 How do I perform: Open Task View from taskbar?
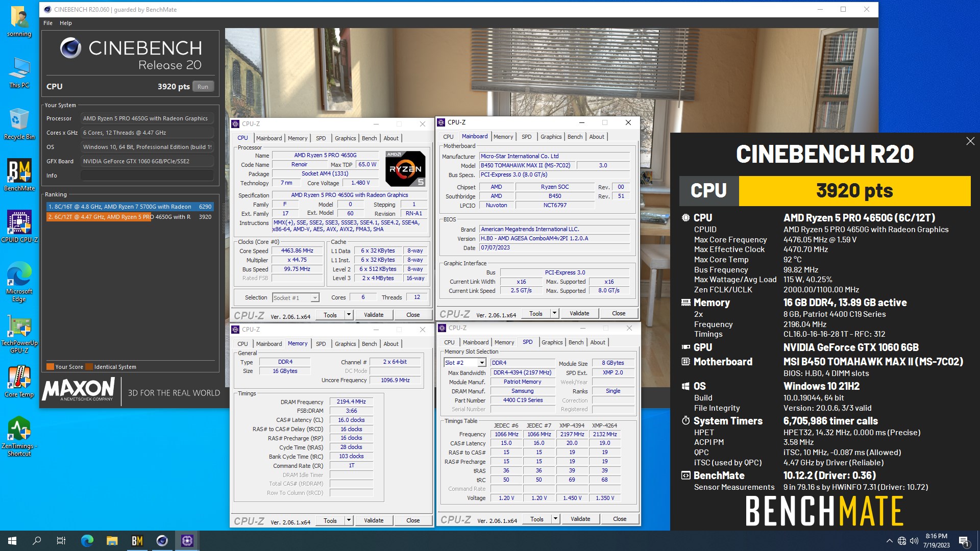click(61, 541)
